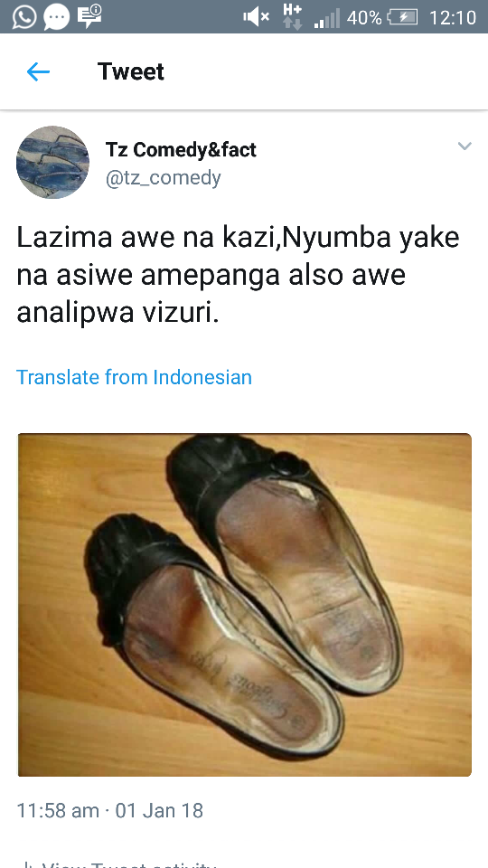Tap the SMS alert notification icon
Image resolution: width=488 pixels, height=868 pixels.
89,16
